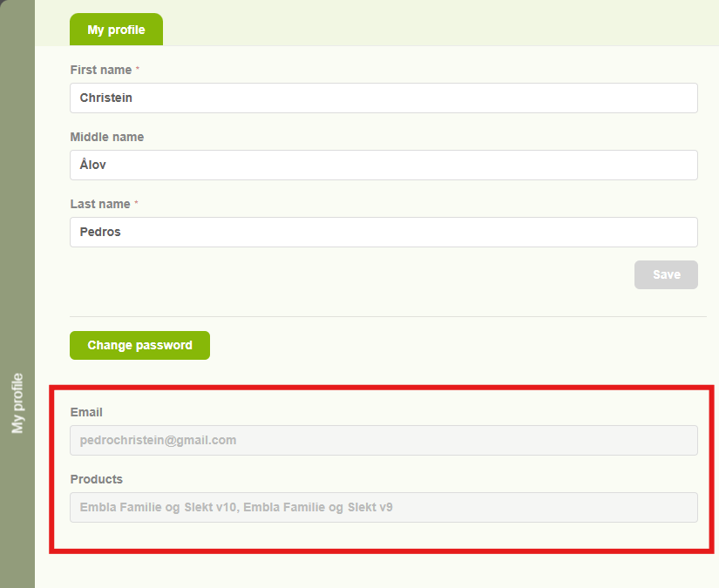This screenshot has height=588, width=719.
Task: Select the vertical My profile sidebar label
Action: pos(17,403)
